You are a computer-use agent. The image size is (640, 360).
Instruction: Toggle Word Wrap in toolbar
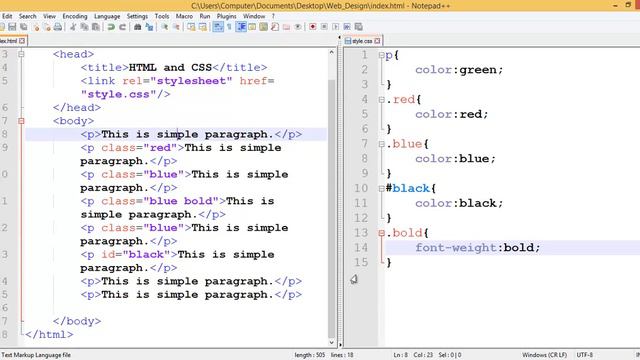point(218,27)
